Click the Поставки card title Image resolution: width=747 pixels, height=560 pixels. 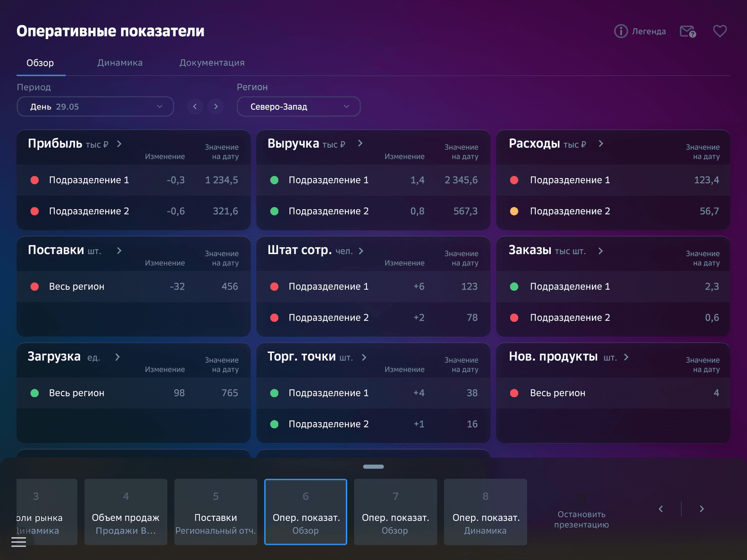pos(56,250)
